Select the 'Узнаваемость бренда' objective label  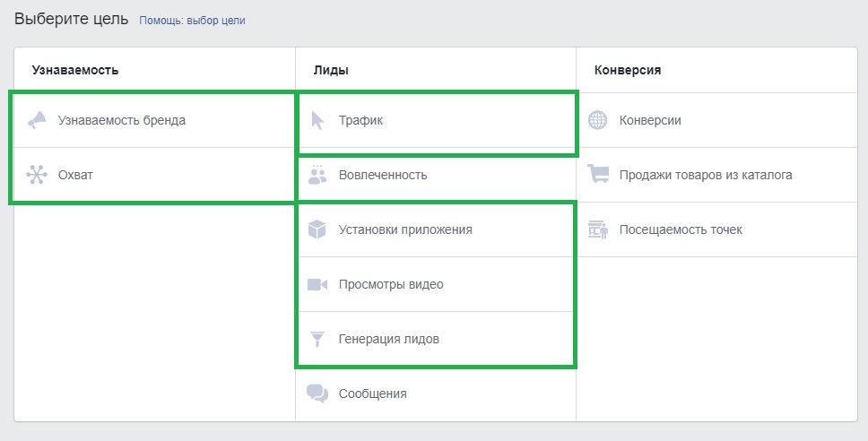point(122,120)
